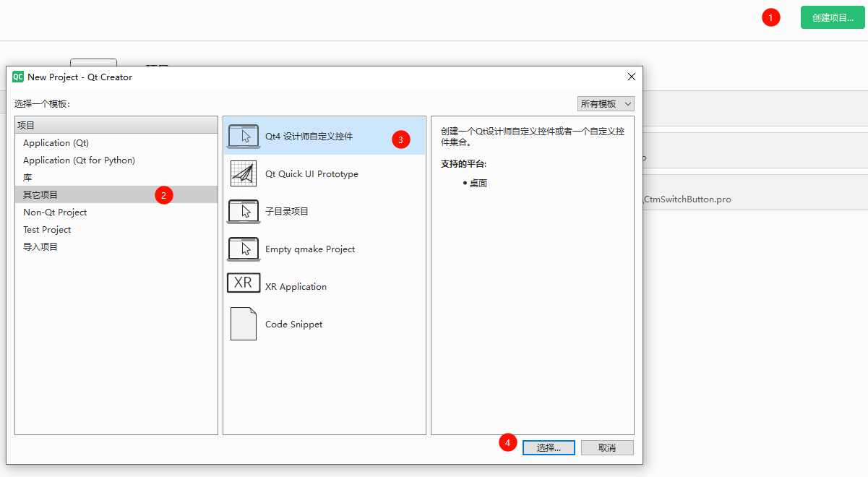Select the 其它项目 category

coord(116,195)
